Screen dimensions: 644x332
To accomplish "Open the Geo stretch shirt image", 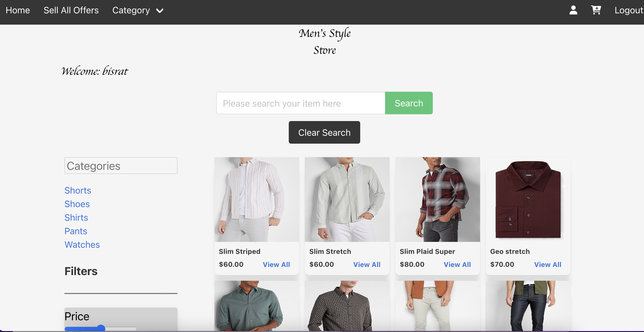I will point(528,199).
